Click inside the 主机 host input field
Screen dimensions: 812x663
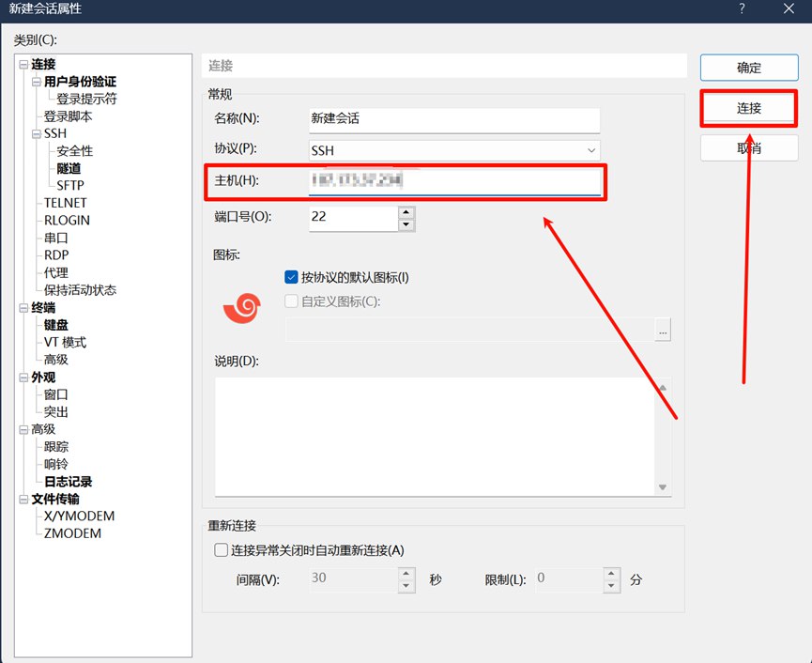tap(455, 181)
